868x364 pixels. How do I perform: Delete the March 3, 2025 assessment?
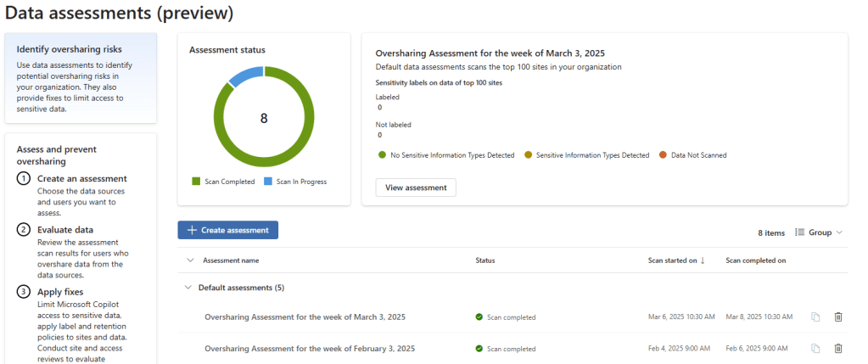point(838,316)
